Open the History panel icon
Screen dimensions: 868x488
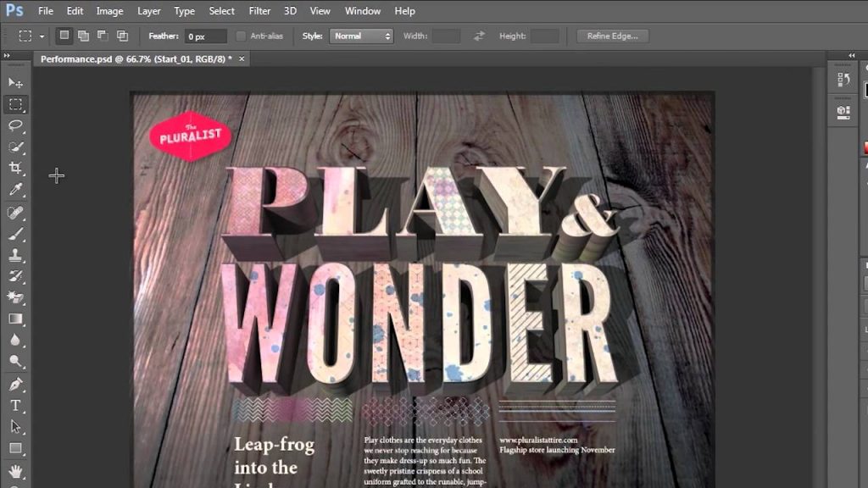tap(843, 80)
